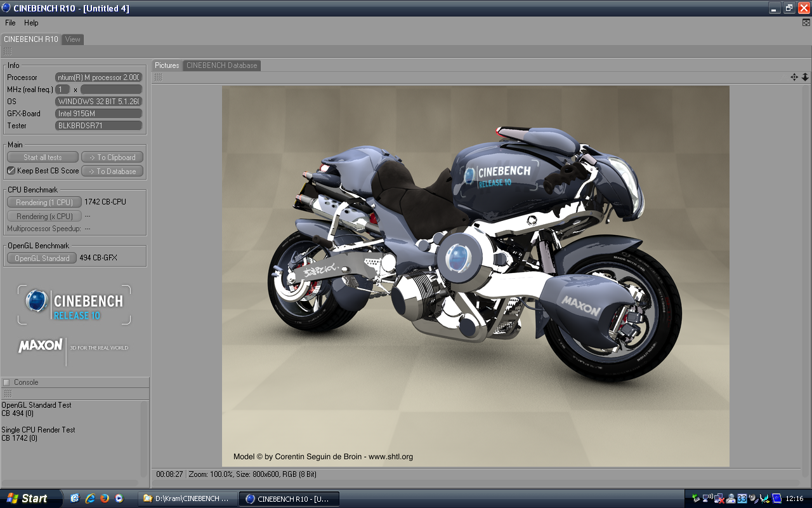Click the zoom arrow icon in picture viewer
The image size is (812, 508).
(x=805, y=77)
